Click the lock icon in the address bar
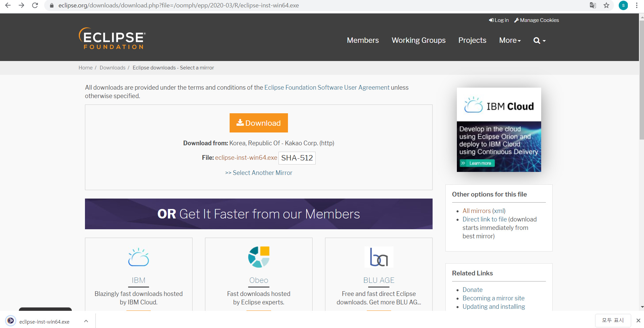This screenshot has height=328, width=644. (52, 5)
